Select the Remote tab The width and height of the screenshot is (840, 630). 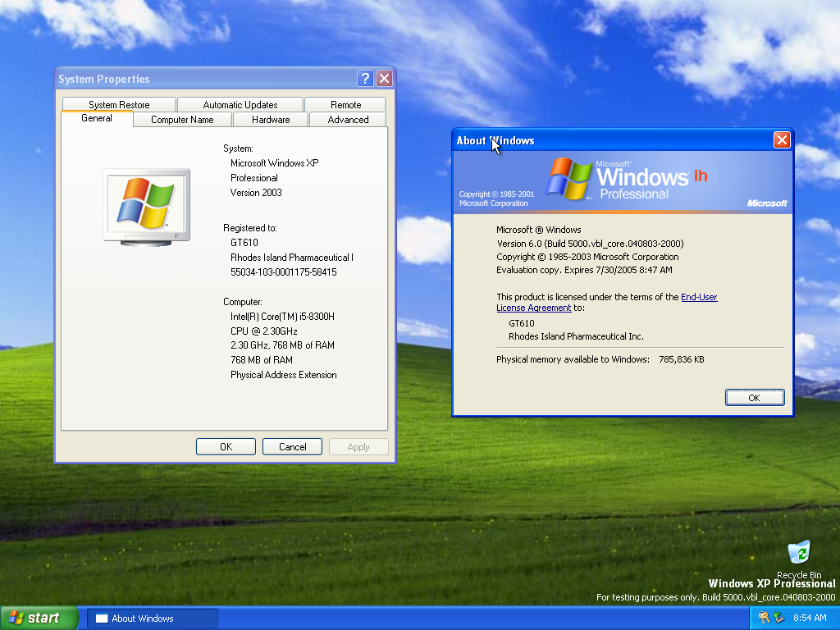(x=345, y=105)
